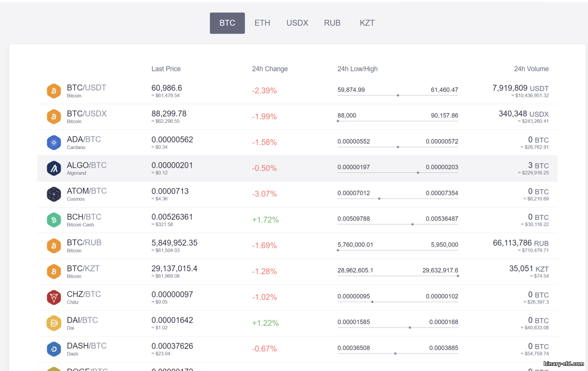Click the 24h Change column header
Viewport: 588px width, 371px height.
(x=270, y=69)
